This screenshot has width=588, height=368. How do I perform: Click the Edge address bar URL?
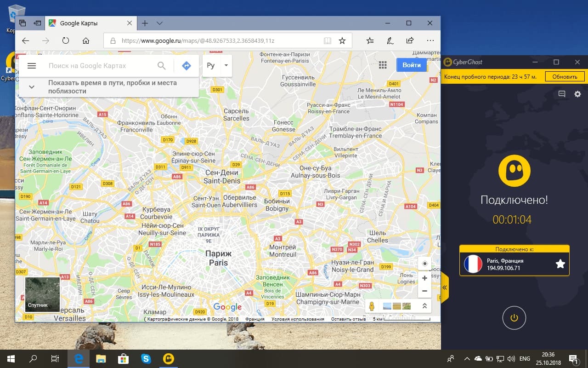pos(198,41)
